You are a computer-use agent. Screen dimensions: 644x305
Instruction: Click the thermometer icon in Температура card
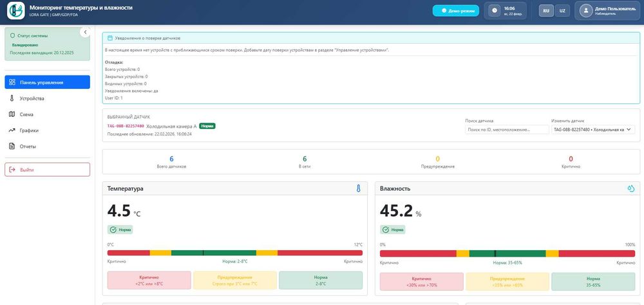tap(358, 188)
